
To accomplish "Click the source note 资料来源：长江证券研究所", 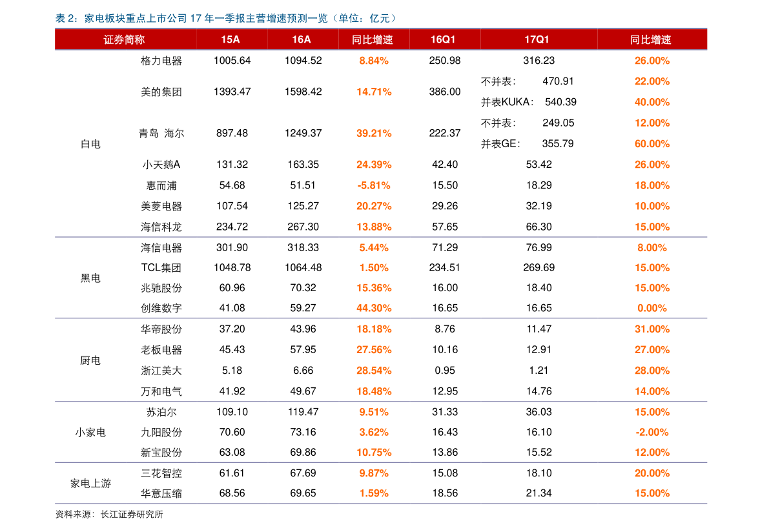I will tap(109, 515).
